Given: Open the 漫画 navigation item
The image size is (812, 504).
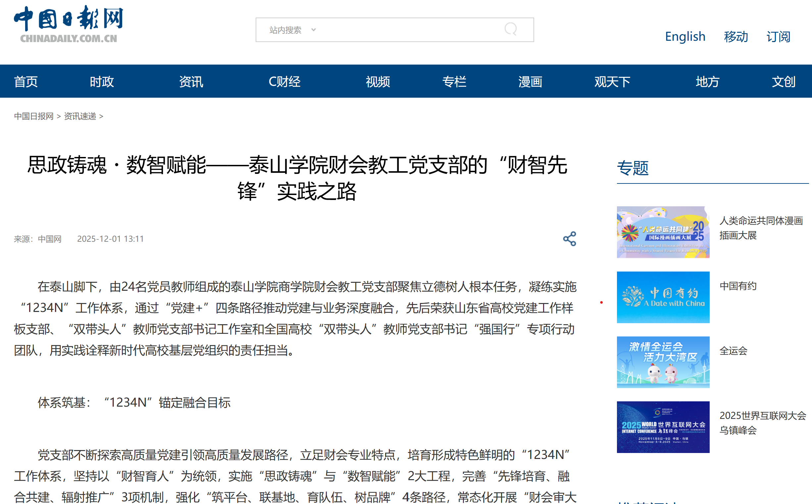Looking at the screenshot, I should pos(530,82).
